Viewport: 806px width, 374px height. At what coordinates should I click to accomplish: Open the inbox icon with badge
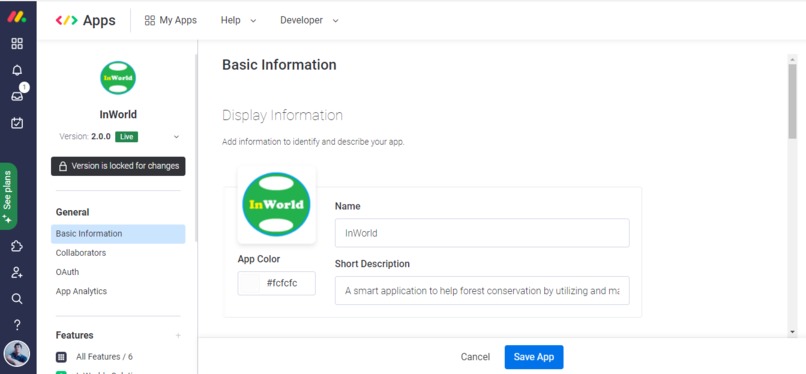17,96
